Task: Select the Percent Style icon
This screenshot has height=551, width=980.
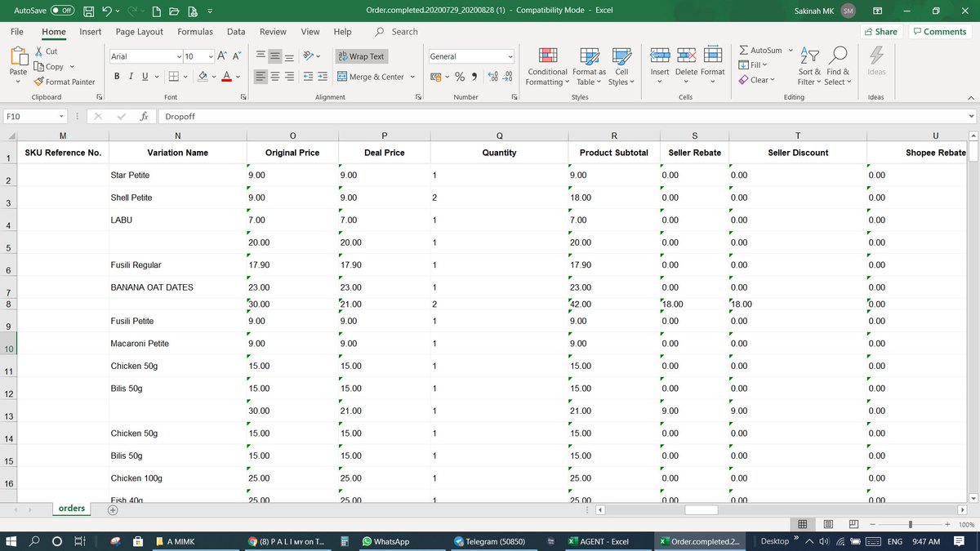Action: click(x=459, y=76)
